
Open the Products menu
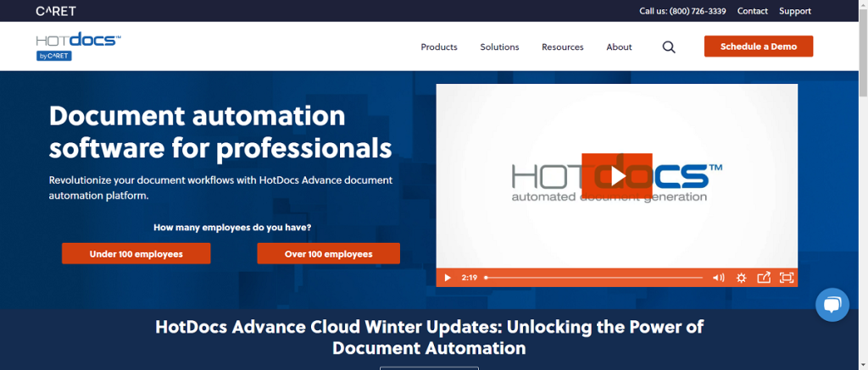[439, 47]
